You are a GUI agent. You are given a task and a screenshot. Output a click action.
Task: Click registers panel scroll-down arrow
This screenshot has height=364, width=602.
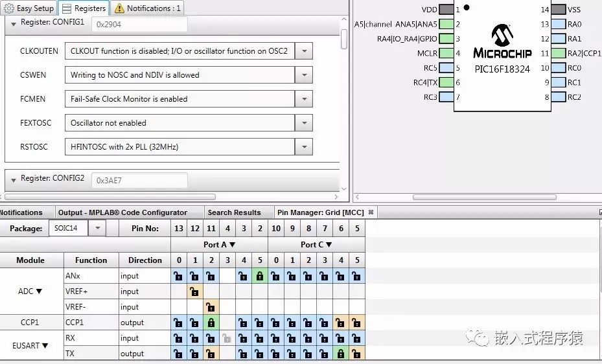point(344,189)
